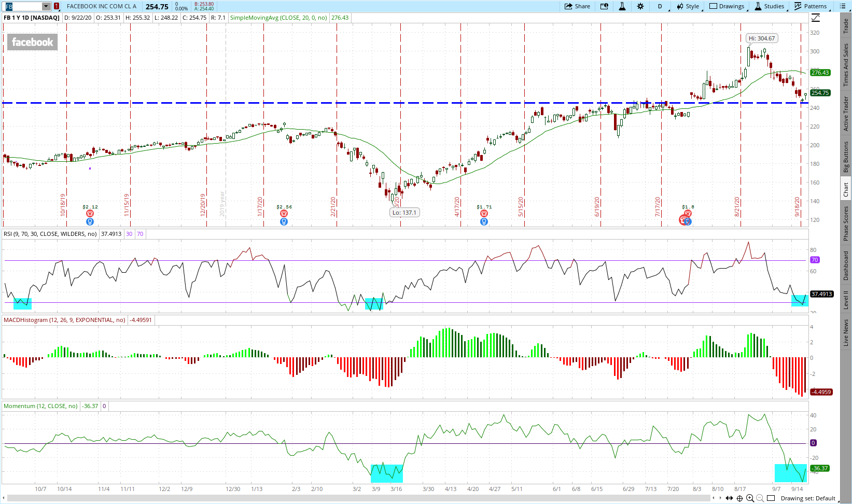
Task: Click the SimpleMovingAvg study label
Action: coord(278,18)
